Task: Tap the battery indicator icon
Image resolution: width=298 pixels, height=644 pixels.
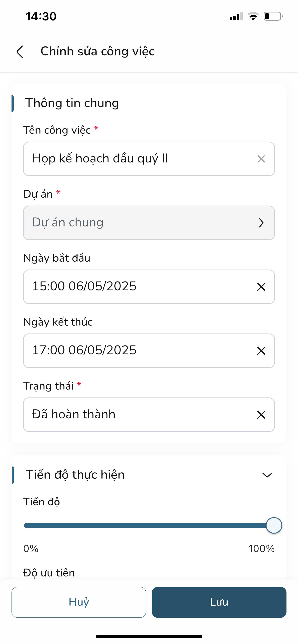Action: pos(273,16)
